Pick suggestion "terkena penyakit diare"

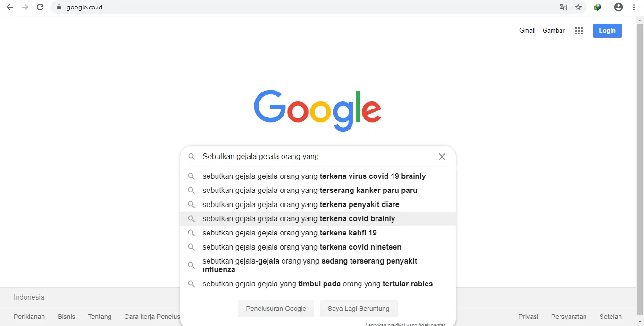pos(301,205)
